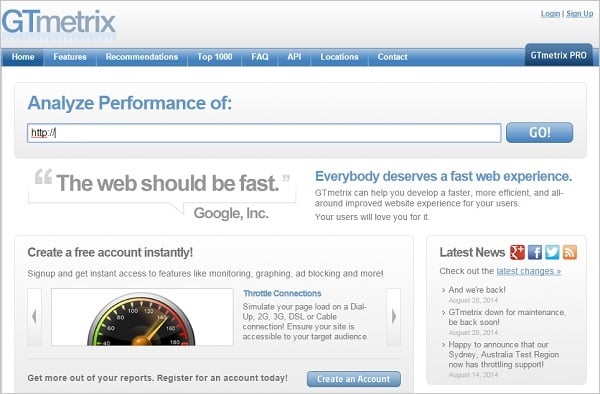Advance to the next feature slide arrow
Image resolution: width=600 pixels, height=394 pixels.
click(x=394, y=317)
